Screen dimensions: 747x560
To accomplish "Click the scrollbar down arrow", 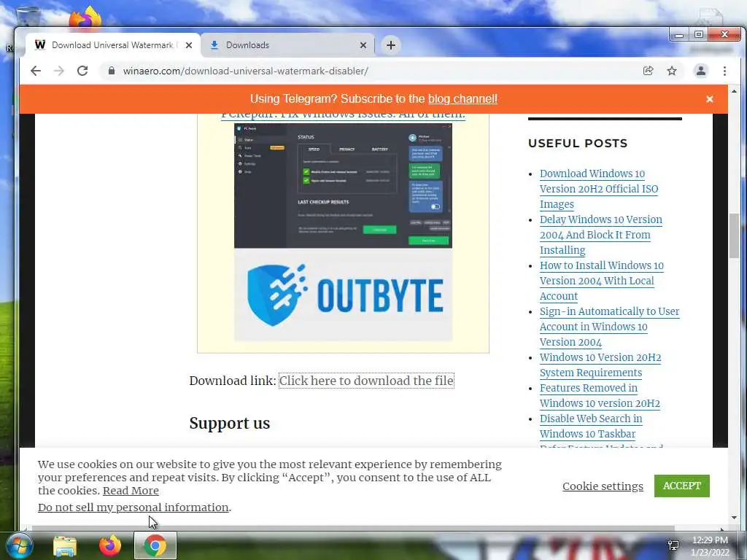I will coord(734,518).
